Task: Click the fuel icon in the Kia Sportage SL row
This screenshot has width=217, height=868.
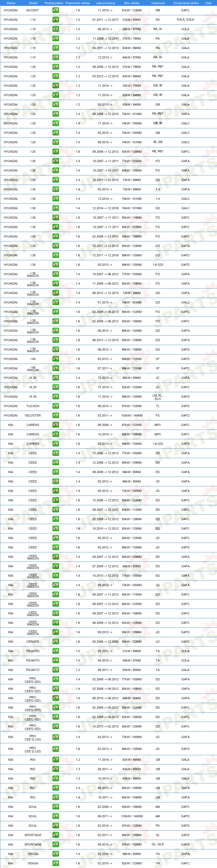Action: [56, 835]
